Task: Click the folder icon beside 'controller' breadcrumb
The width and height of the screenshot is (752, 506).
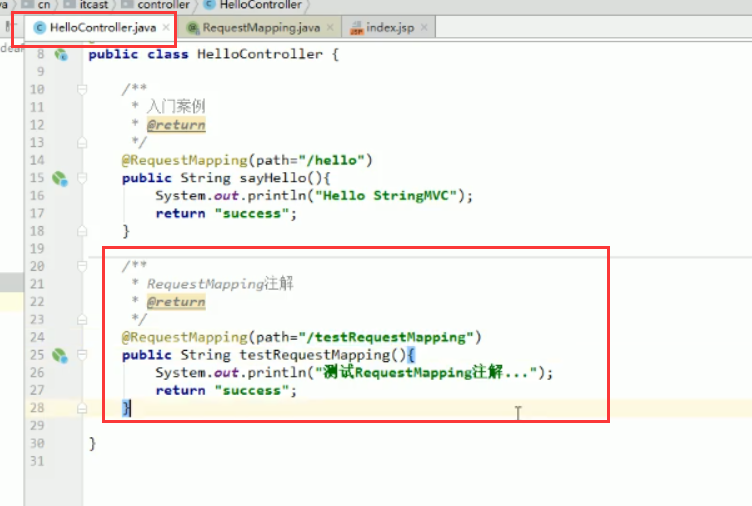Action: pos(127,4)
